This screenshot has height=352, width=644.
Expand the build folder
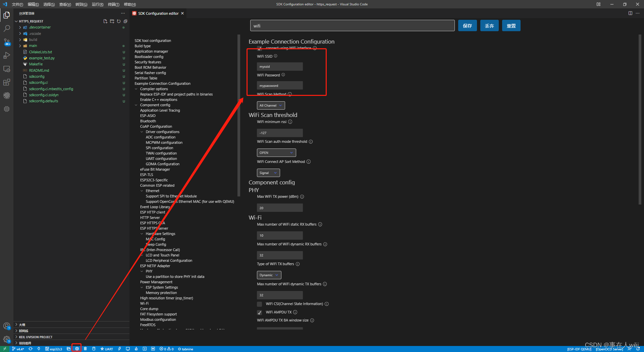coord(20,40)
